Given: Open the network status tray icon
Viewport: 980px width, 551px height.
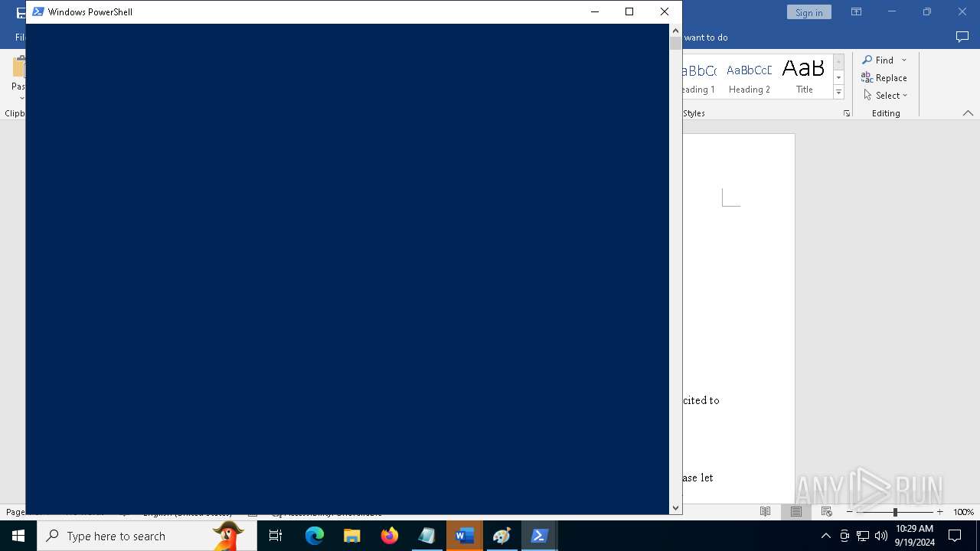Looking at the screenshot, I should pyautogui.click(x=863, y=536).
